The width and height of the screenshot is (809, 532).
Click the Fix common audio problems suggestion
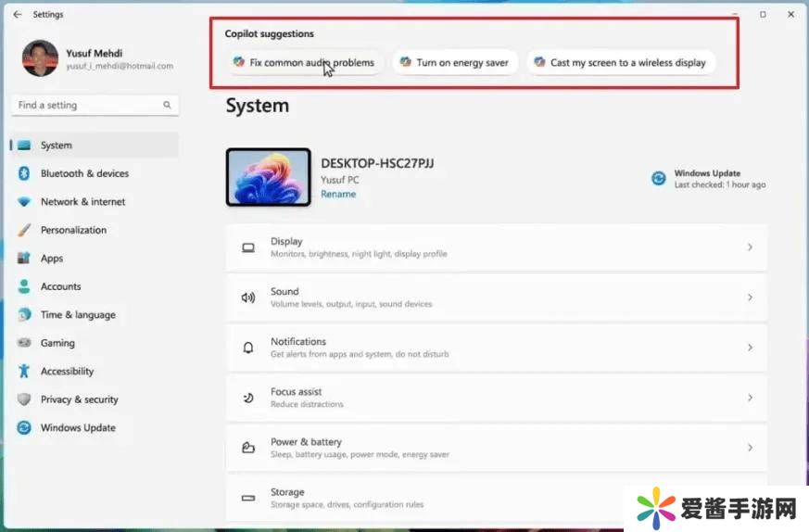point(304,63)
